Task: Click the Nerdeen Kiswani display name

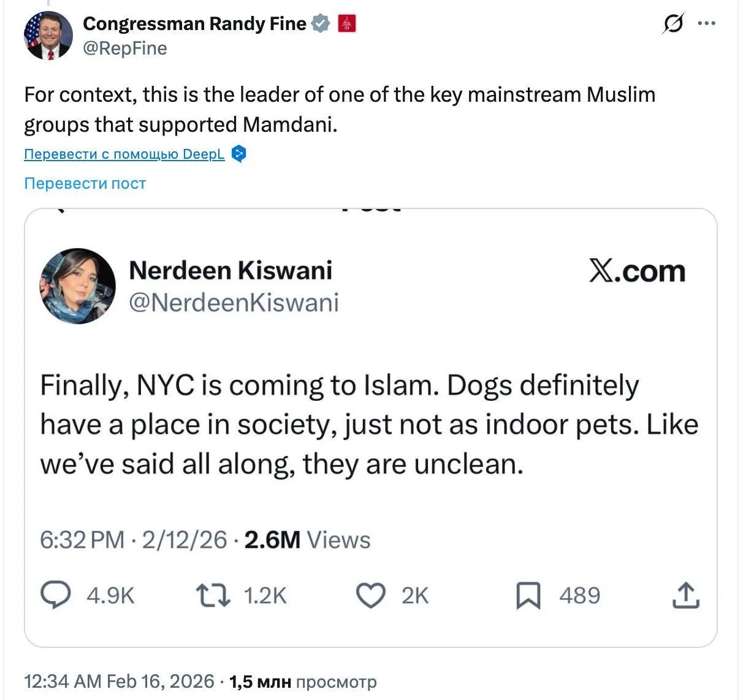Action: 231,270
